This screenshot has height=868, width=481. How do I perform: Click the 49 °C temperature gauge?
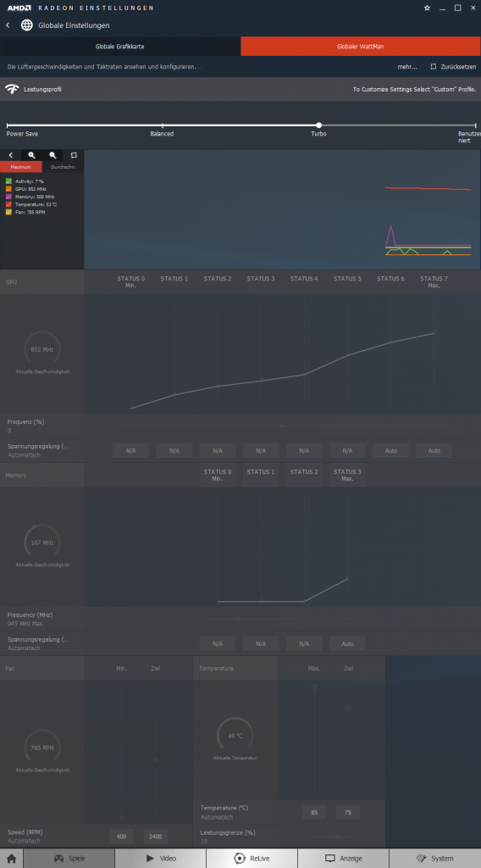(235, 736)
